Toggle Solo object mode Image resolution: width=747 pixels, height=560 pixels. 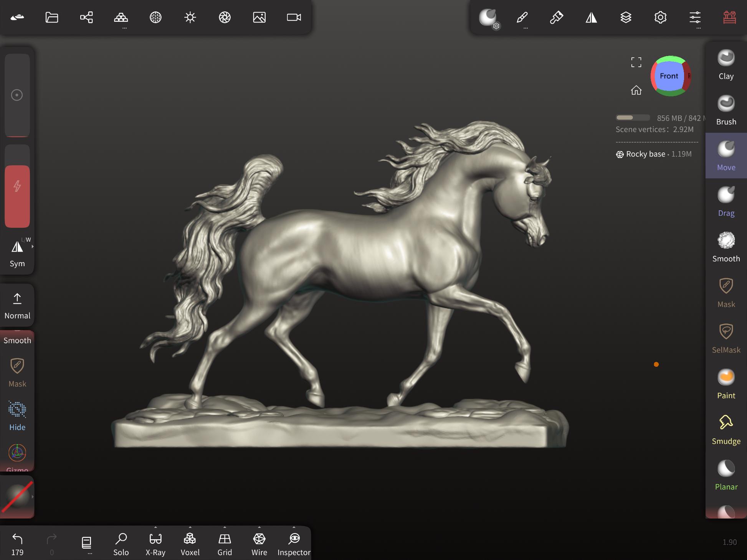121,544
